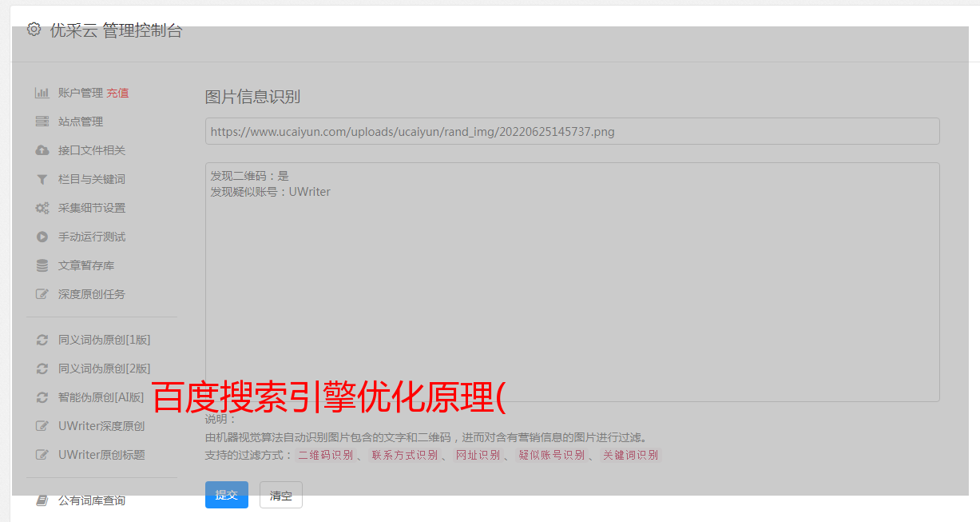980x522 pixels.
Task: Click the book icon beside 公有词库查询
Action: click(42, 500)
